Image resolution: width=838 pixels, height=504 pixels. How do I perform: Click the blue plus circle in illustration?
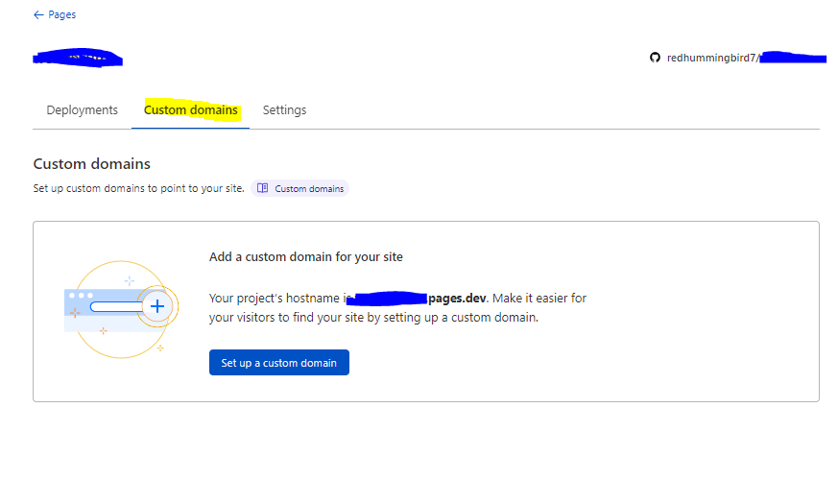tap(157, 306)
